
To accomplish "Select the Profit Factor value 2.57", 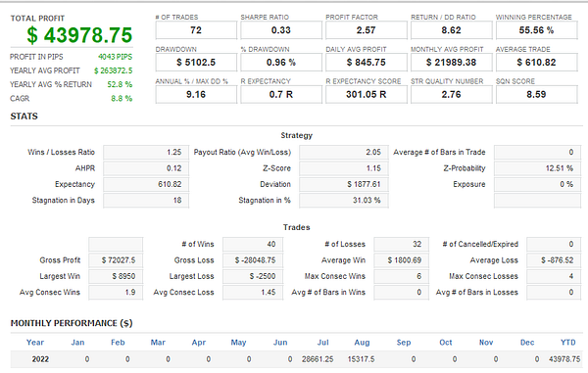I will tap(367, 30).
